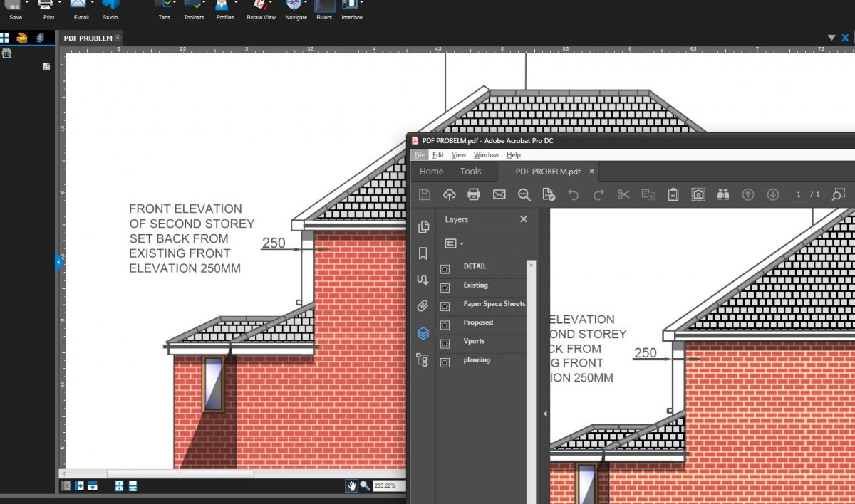The image size is (855, 504).
Task: Toggle visibility of the Existing layer
Action: pyautogui.click(x=445, y=288)
